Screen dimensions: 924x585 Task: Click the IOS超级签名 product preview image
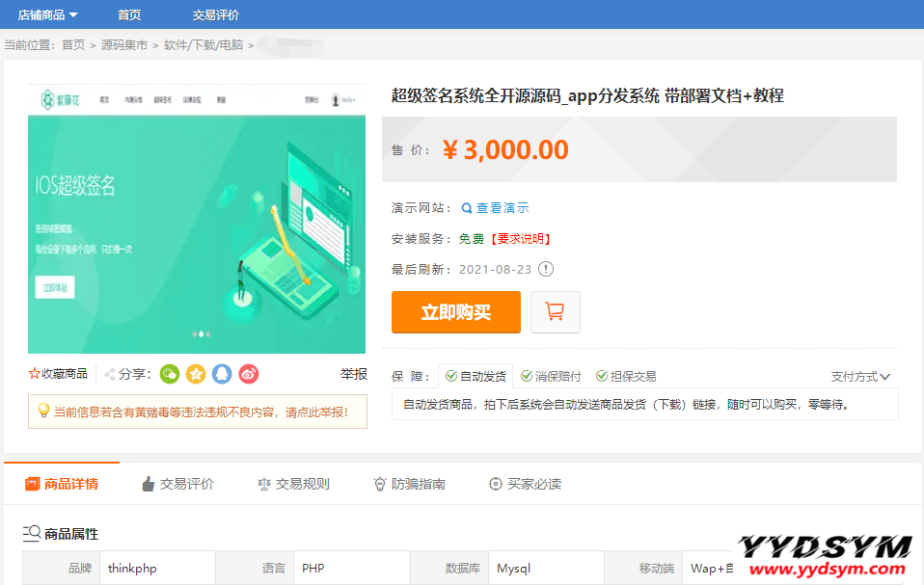pos(197,219)
